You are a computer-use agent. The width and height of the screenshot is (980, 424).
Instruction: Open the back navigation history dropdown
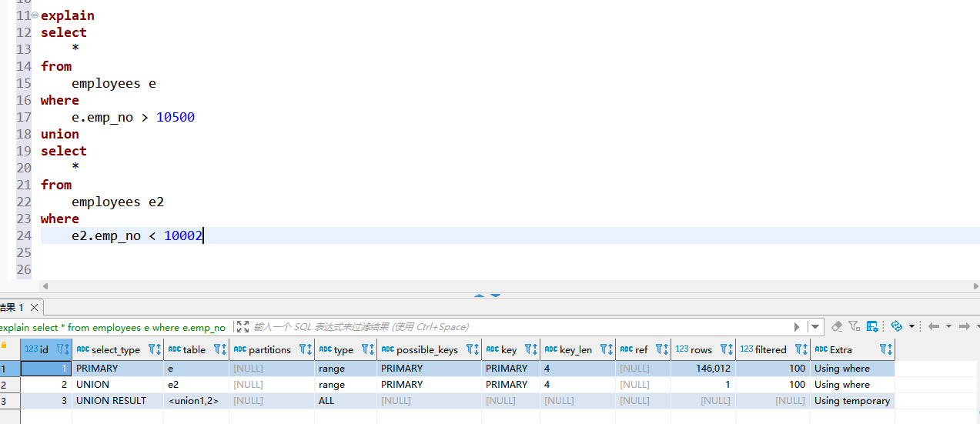click(x=948, y=326)
